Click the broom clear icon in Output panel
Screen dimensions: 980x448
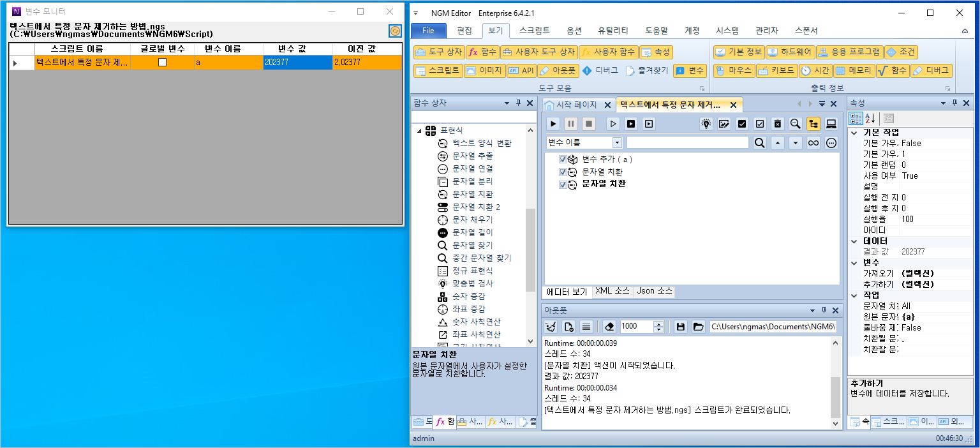(x=551, y=326)
